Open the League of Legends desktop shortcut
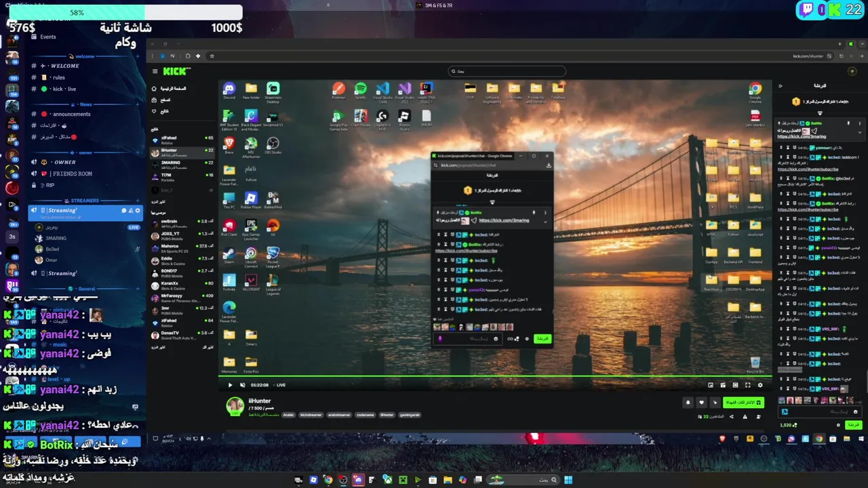Screen dimensions: 868x488 coord(273,285)
